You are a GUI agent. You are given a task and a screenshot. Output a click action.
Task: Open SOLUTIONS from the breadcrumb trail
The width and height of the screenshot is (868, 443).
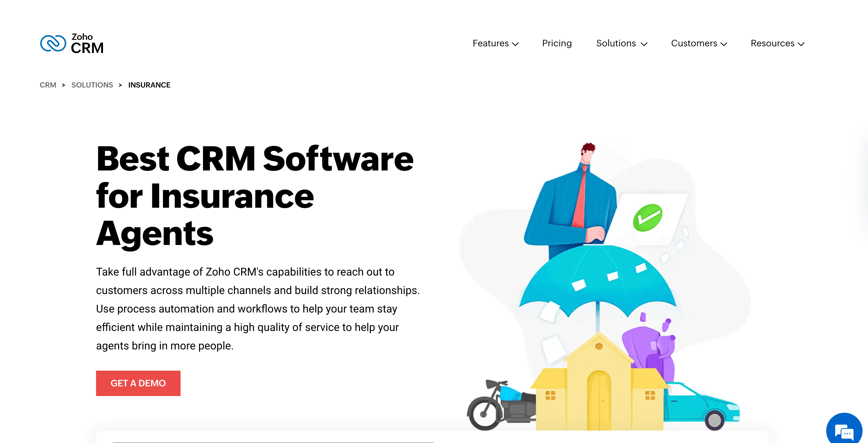tap(92, 85)
